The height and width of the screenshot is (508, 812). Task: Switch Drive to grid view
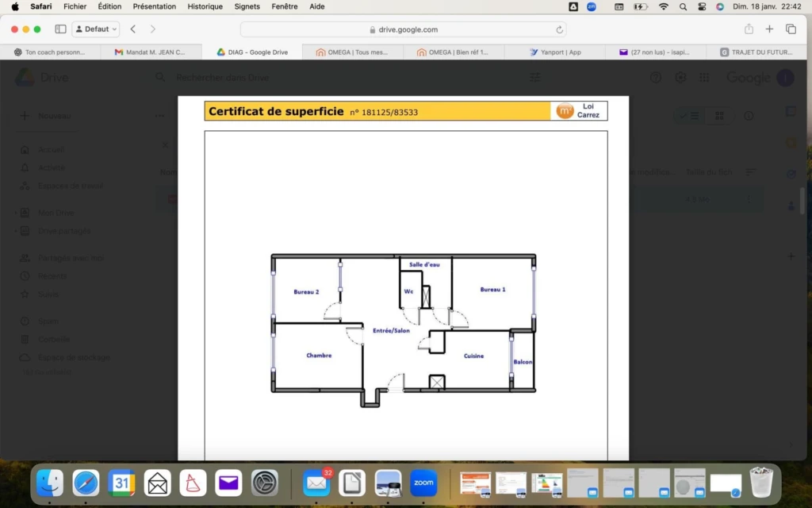tap(719, 116)
